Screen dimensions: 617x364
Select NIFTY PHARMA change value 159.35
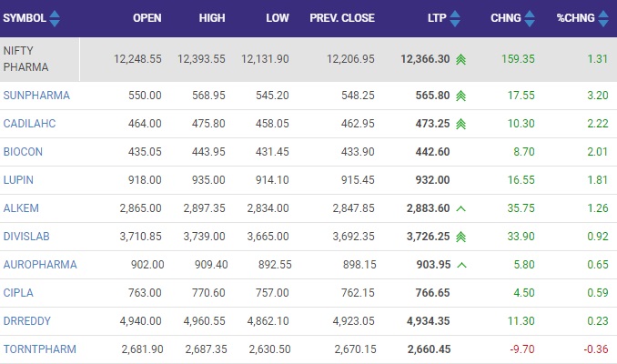click(x=518, y=59)
